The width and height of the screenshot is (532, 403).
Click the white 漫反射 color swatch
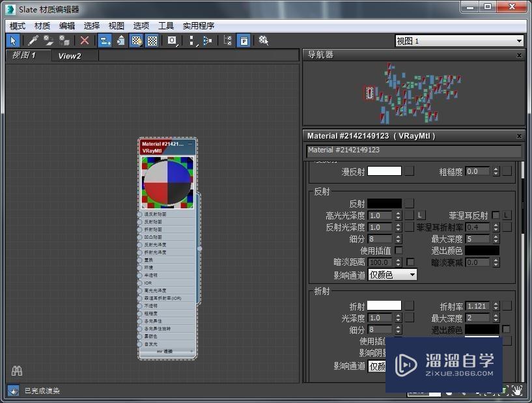point(384,171)
